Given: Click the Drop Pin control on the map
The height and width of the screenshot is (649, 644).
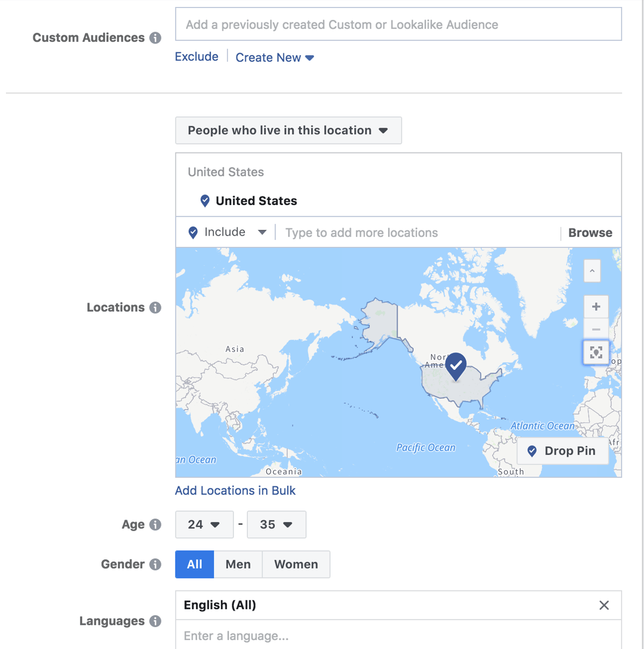Looking at the screenshot, I should pos(562,451).
